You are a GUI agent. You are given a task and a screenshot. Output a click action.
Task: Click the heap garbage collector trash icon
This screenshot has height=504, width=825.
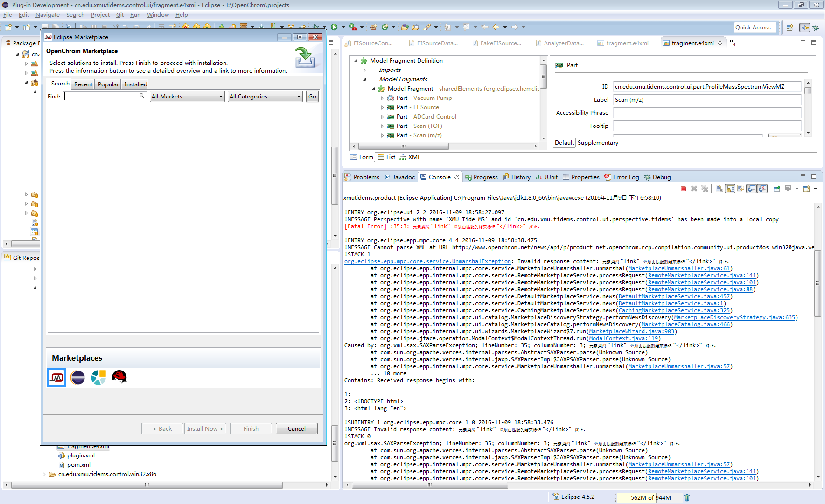coord(686,497)
